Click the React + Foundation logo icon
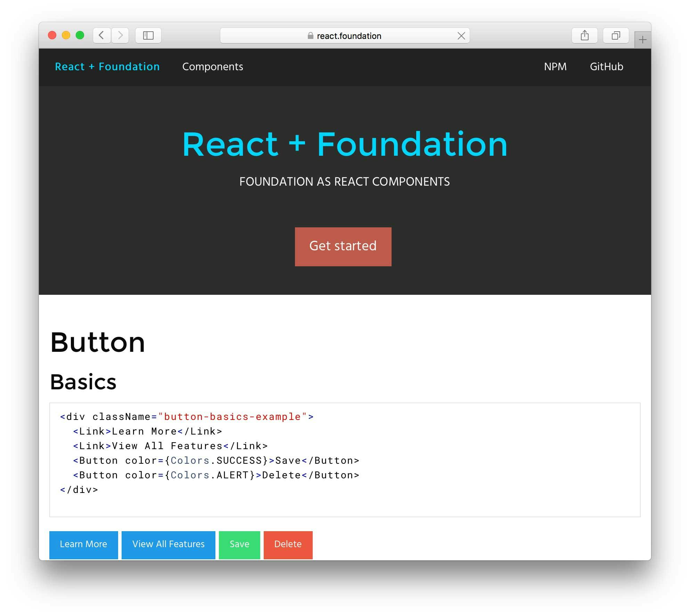690x616 pixels. [x=108, y=66]
